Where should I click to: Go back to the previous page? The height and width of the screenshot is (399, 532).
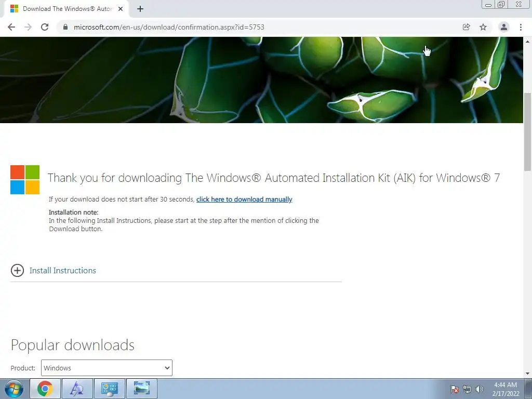11,27
